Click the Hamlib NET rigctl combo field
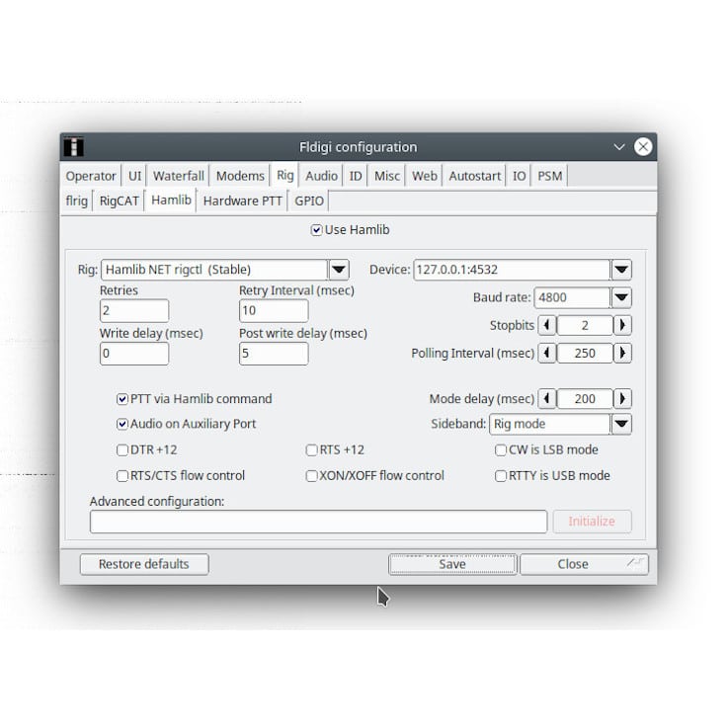 (214, 270)
